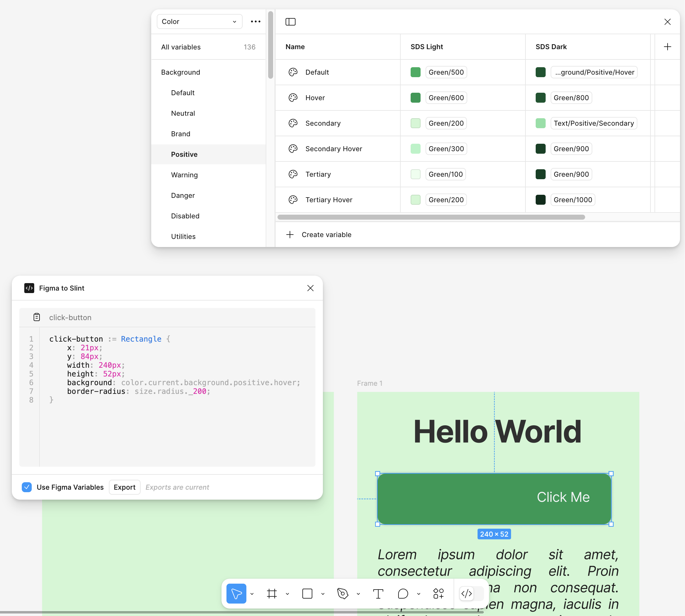Select the Warning group in variables sidebar

(x=184, y=175)
